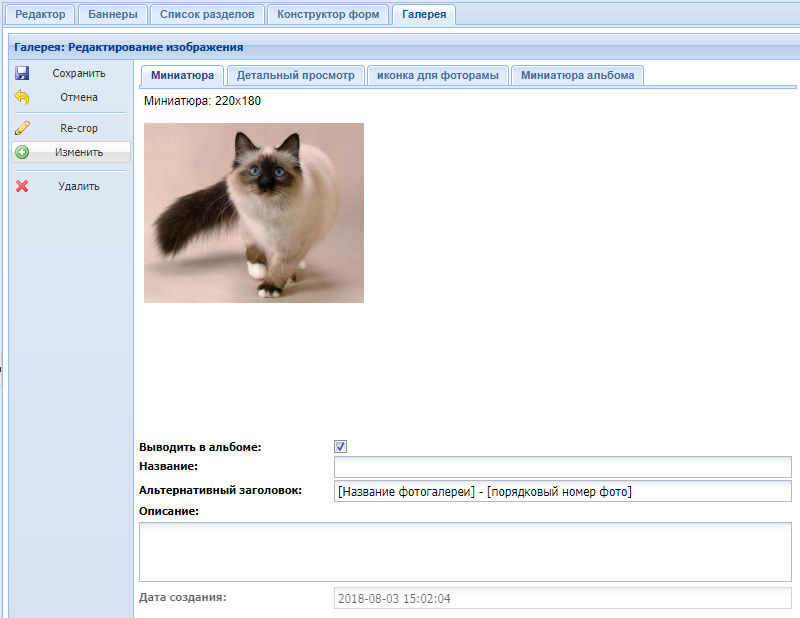800x618 pixels.
Task: Click the green plus Изменить icon
Action: tap(22, 152)
